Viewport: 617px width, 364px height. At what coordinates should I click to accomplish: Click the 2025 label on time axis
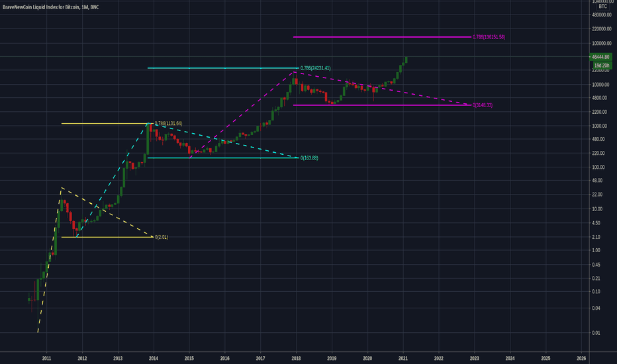546,358
